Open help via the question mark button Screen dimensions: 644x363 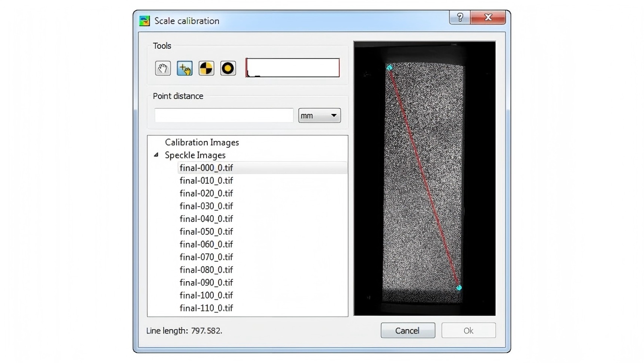[x=459, y=17]
